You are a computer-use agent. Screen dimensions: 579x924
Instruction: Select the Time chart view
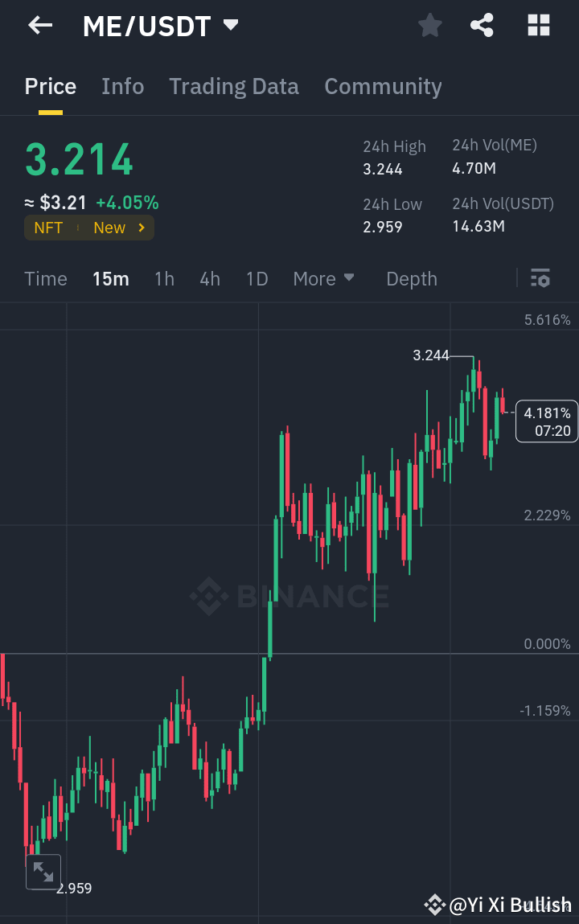pyautogui.click(x=45, y=278)
